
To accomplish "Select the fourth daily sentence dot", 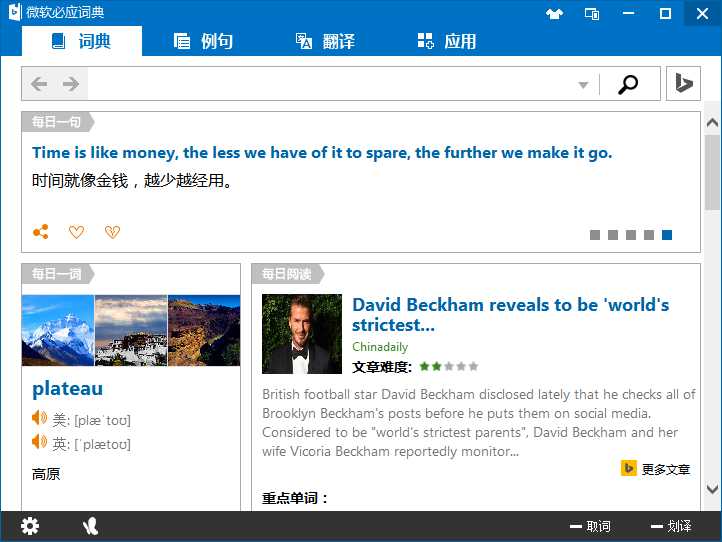I will click(x=649, y=235).
